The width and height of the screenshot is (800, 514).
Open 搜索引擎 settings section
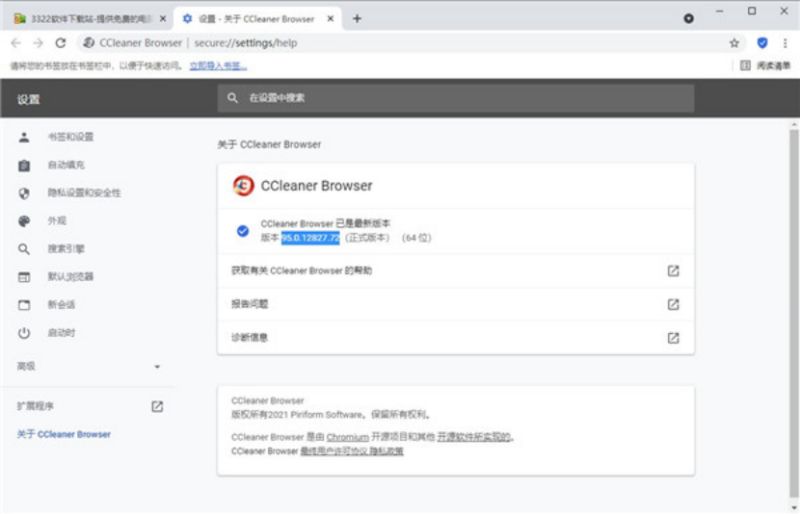[x=66, y=249]
